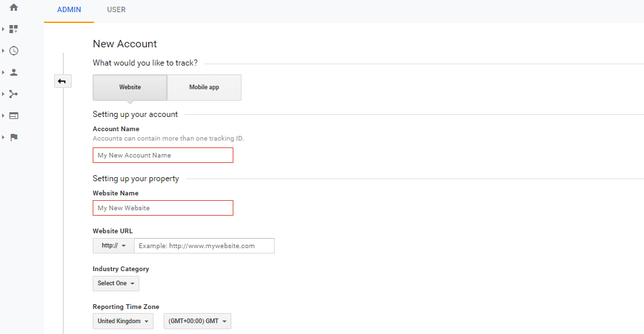Open the Real-Time clock icon
The height and width of the screenshot is (334, 644).
[x=14, y=51]
